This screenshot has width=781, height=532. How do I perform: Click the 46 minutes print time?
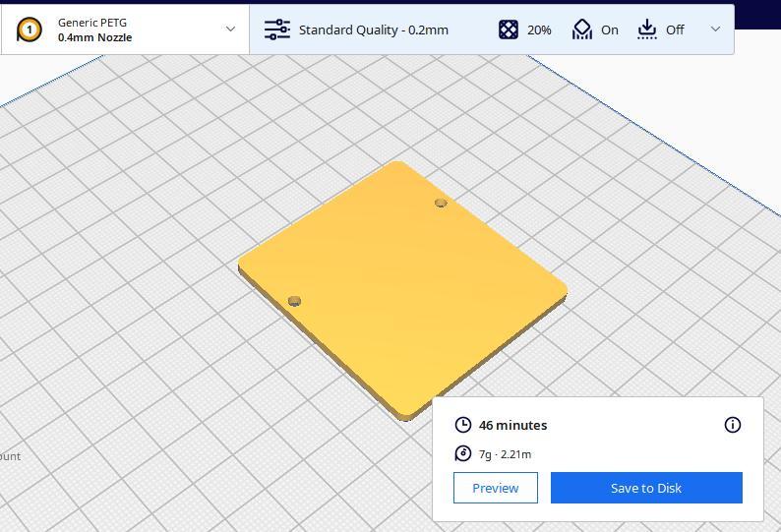pyautogui.click(x=513, y=426)
